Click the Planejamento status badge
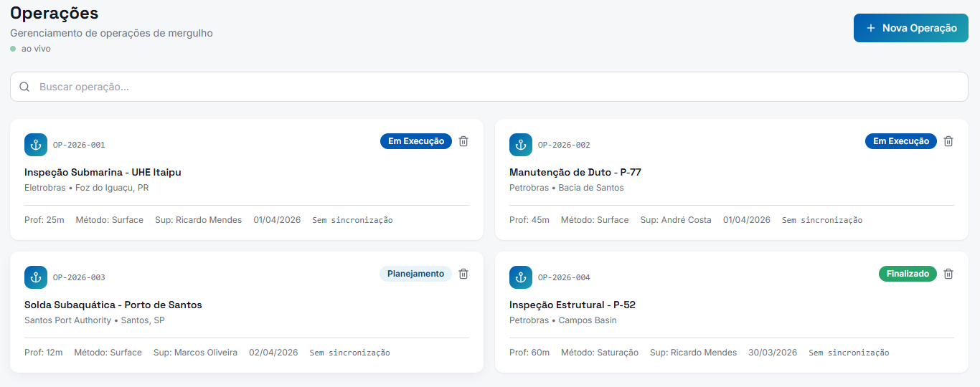This screenshot has width=980, height=387. pos(415,274)
